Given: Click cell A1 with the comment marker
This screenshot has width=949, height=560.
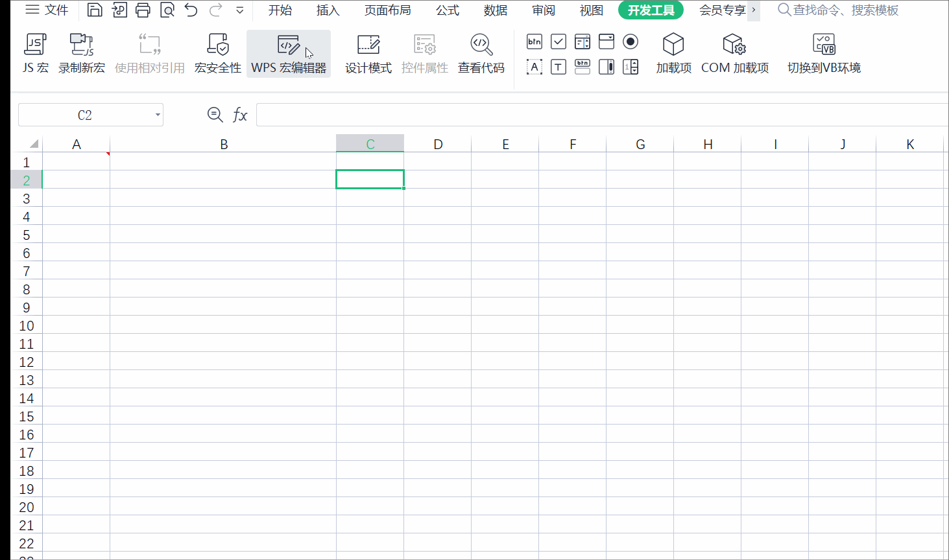Looking at the screenshot, I should coord(77,161).
